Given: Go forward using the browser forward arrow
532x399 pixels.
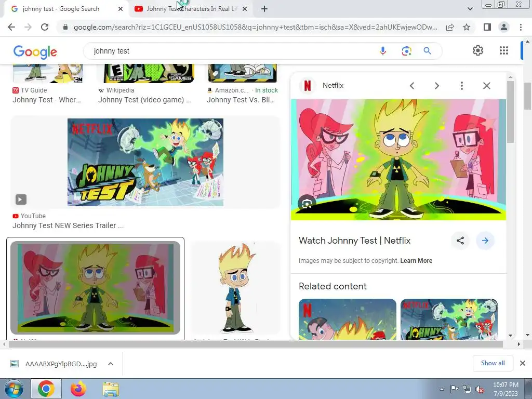Looking at the screenshot, I should point(28,27).
